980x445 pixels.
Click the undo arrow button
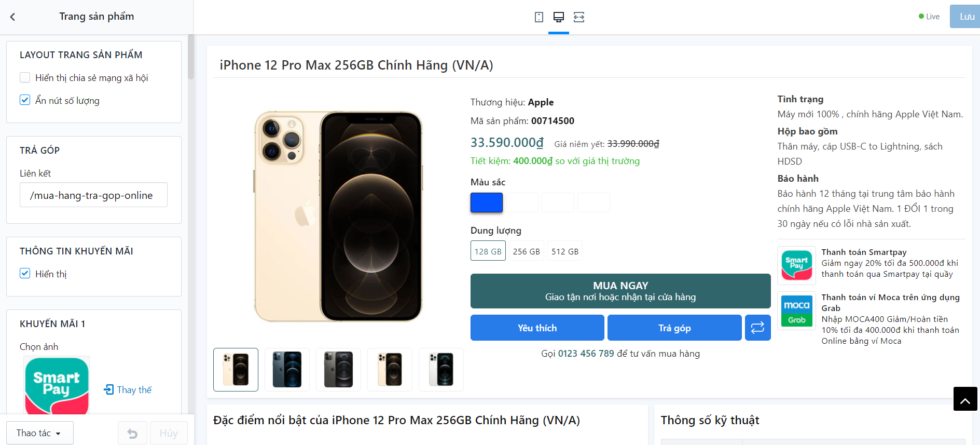(x=132, y=433)
